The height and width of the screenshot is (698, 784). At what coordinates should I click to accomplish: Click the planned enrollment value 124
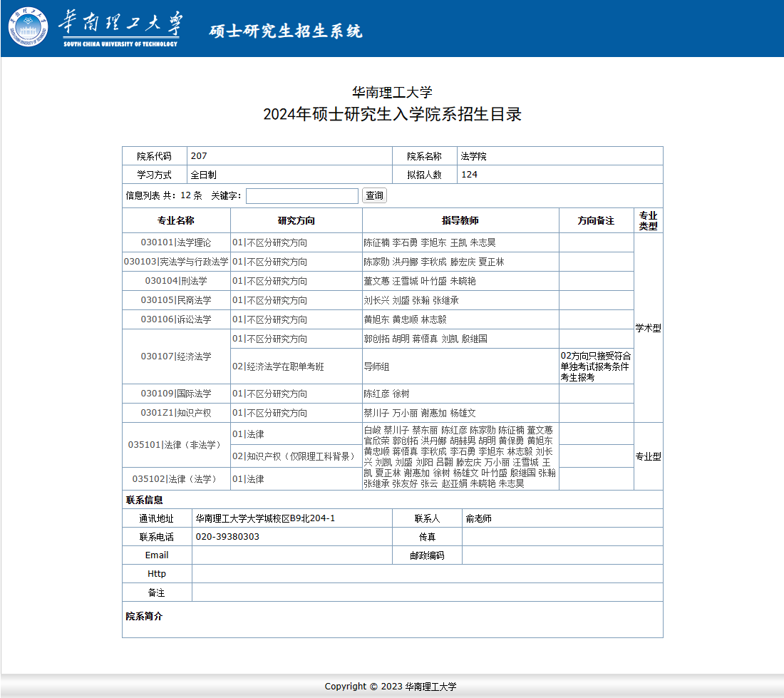469,175
